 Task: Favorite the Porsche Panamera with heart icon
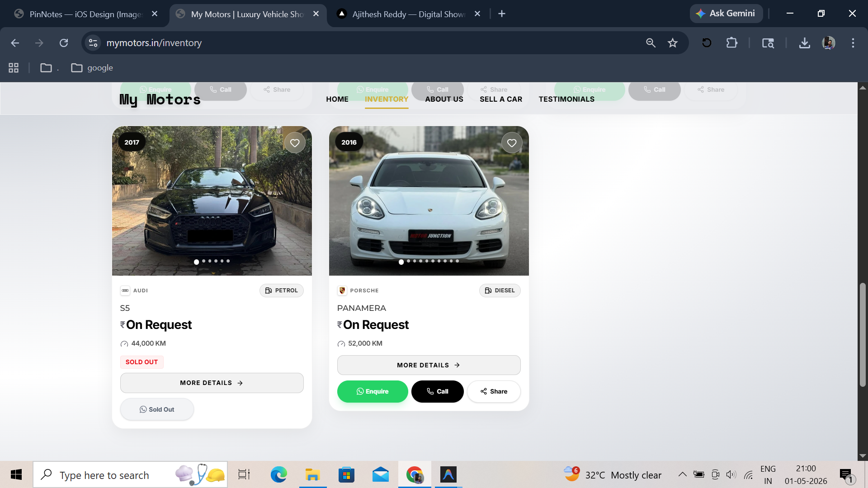click(512, 143)
